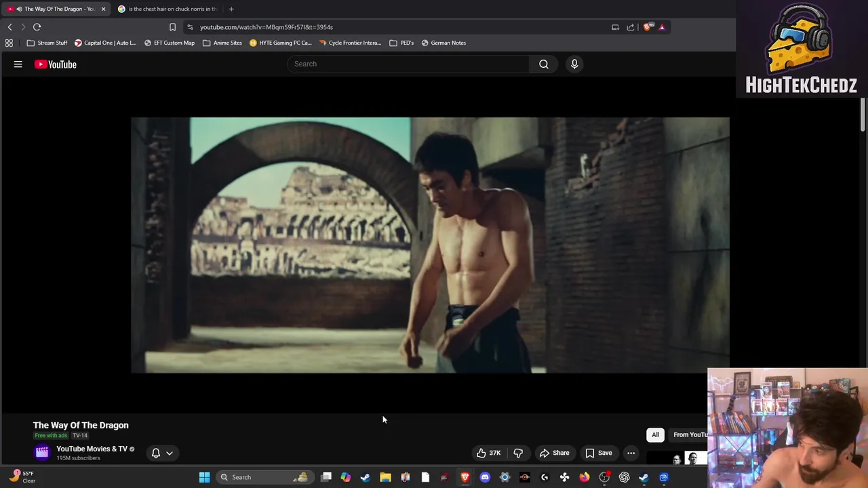Click the browser share icon in address bar
Image resolution: width=868 pixels, height=488 pixels.
631,27
